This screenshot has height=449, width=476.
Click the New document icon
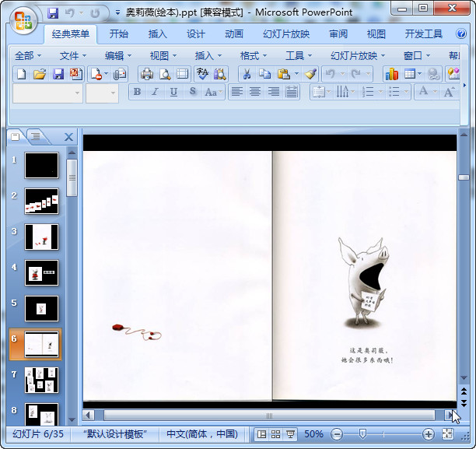(22, 74)
